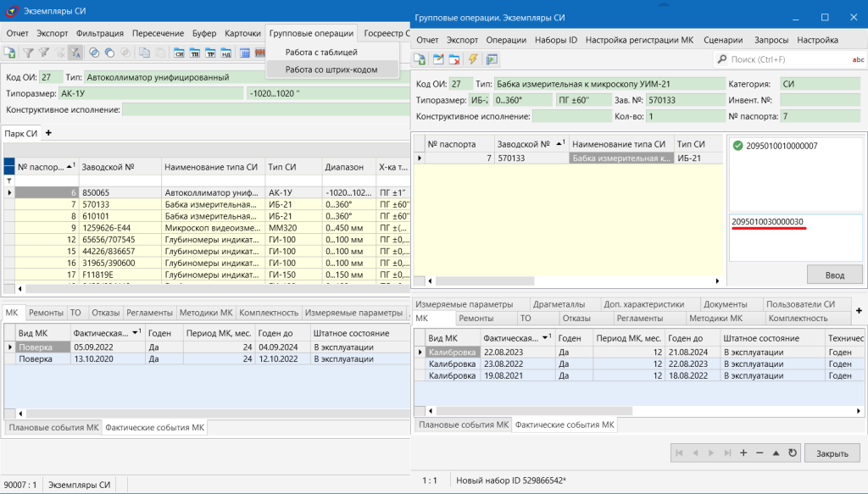Choose Работа с таблицей from the dropdown
868x494 pixels.
click(321, 52)
